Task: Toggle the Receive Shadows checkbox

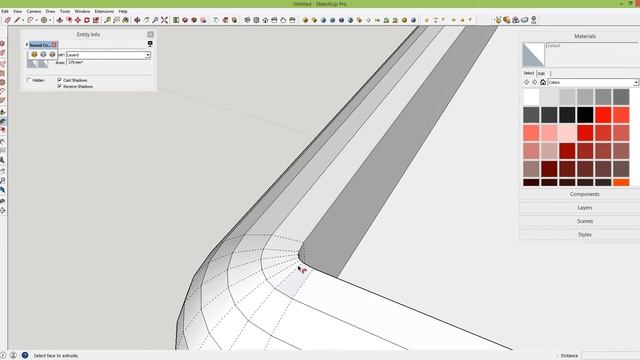Action: point(60,87)
